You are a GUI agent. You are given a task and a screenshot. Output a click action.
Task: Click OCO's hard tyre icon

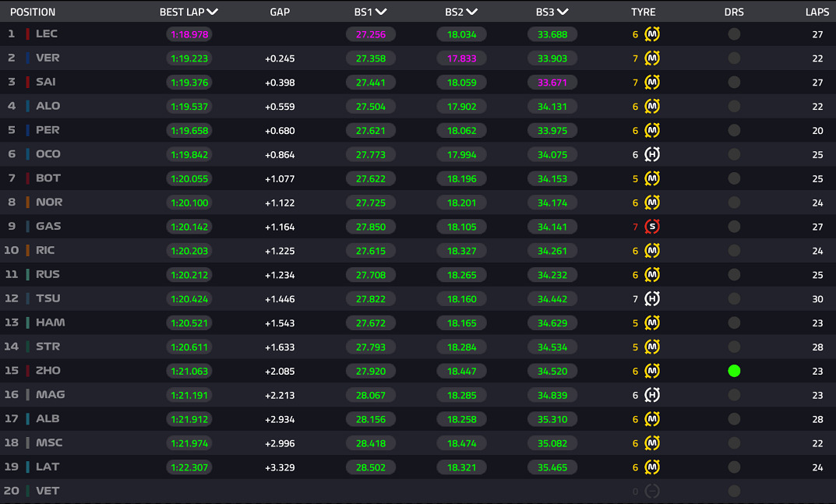point(652,155)
